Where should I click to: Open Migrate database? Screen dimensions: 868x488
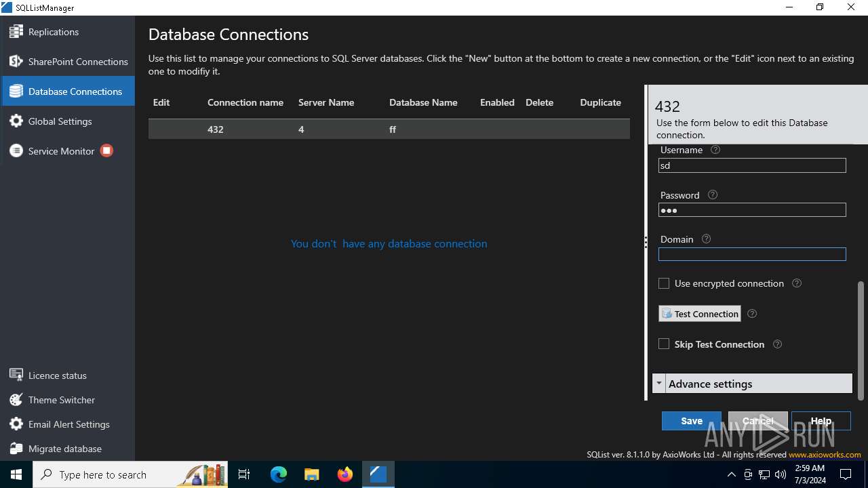click(x=64, y=449)
